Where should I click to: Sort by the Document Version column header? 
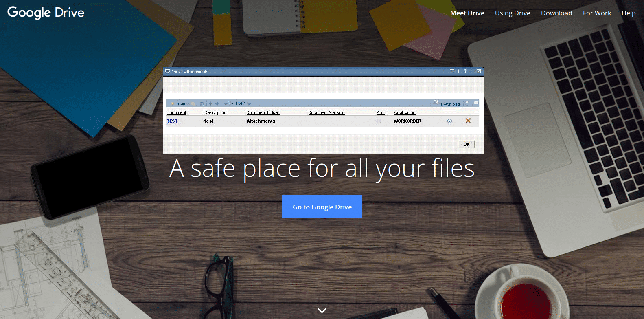point(326,112)
